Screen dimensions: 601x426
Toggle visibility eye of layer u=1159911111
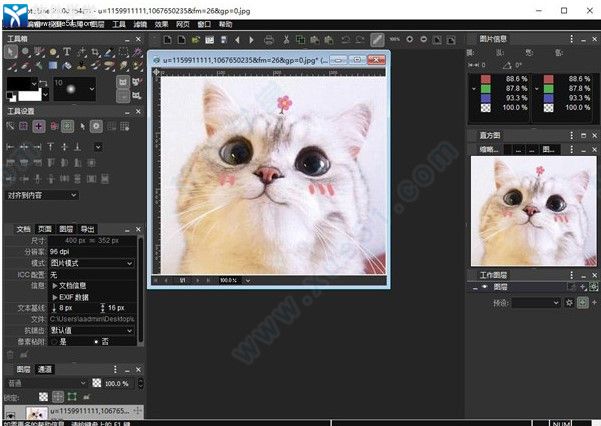(10, 415)
